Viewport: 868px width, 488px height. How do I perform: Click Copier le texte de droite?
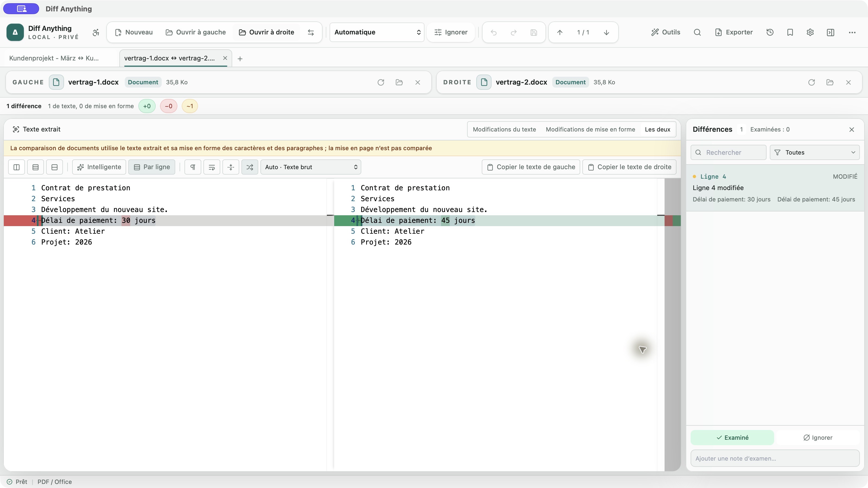coord(629,167)
